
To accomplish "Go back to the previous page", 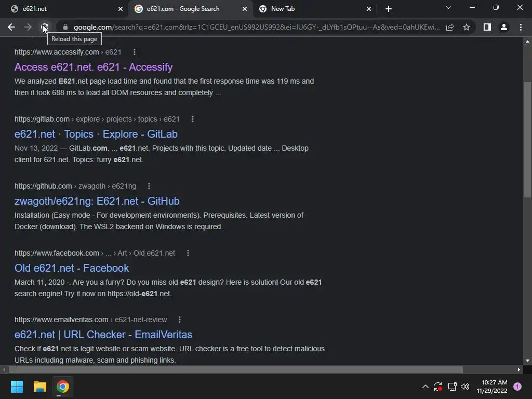I will pos(11,27).
